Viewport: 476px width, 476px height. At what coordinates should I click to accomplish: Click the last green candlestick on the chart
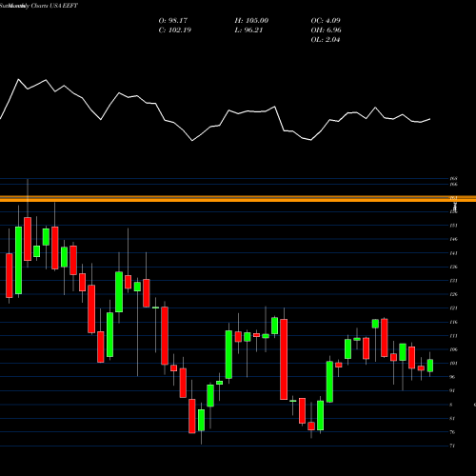click(x=430, y=366)
